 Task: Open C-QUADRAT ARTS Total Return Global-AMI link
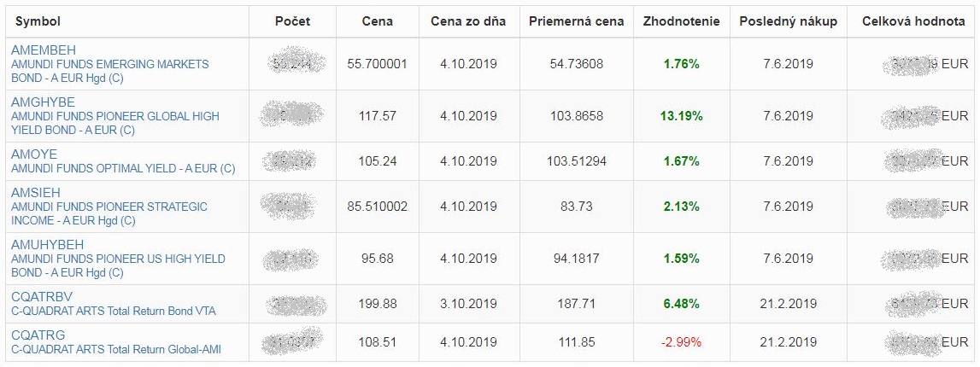pyautogui.click(x=116, y=350)
